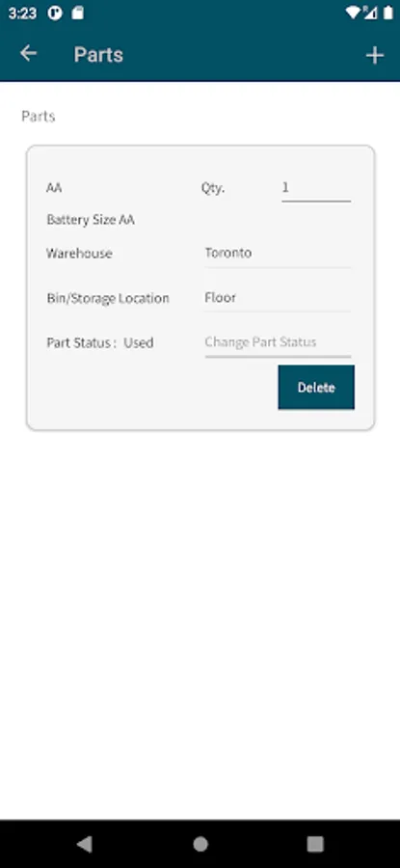Tap the Parts section heading

click(x=39, y=117)
